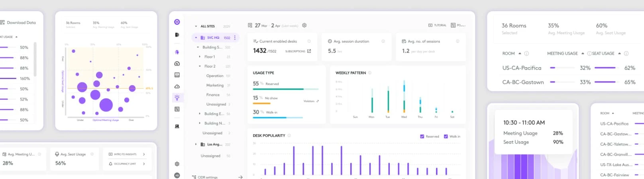
Task: Open the SUBSCRIPTIONS external link icon
Action: 309,51
